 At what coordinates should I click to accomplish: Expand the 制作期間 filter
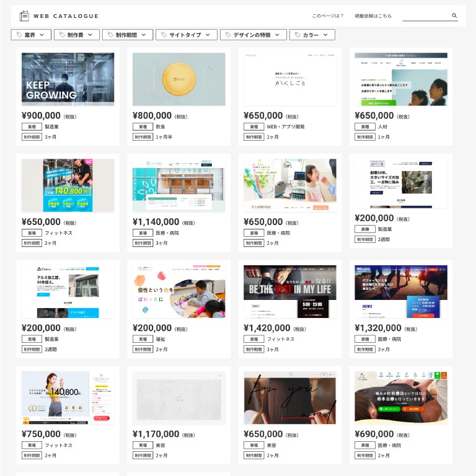pyautogui.click(x=128, y=35)
